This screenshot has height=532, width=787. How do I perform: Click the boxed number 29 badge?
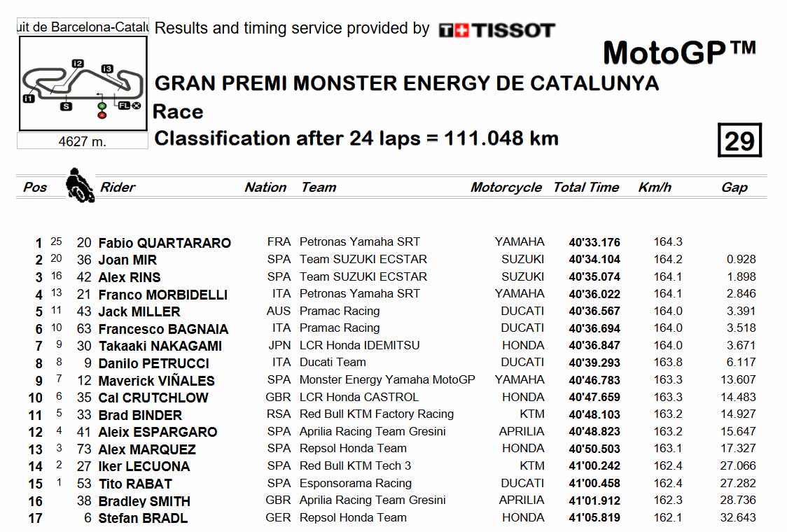coord(739,140)
